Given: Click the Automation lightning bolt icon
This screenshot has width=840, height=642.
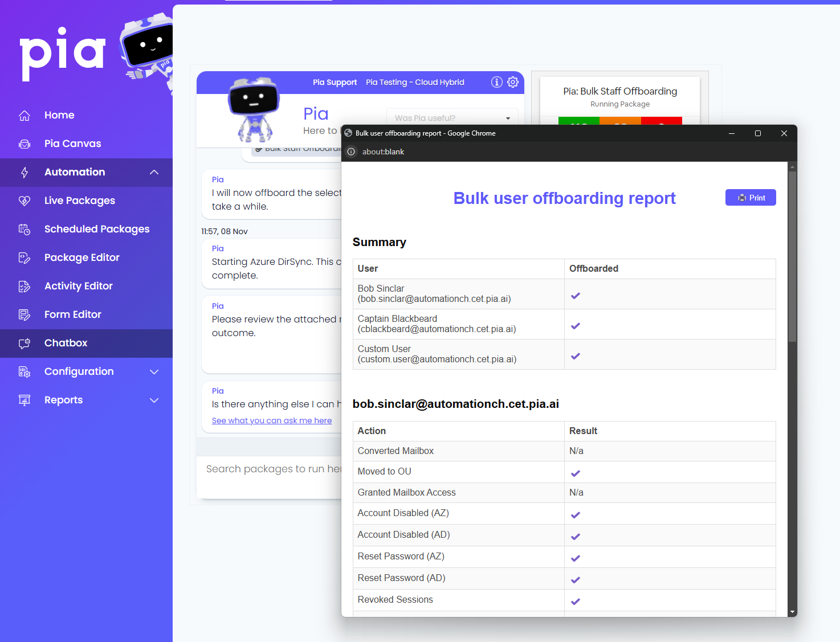Looking at the screenshot, I should pos(25,173).
